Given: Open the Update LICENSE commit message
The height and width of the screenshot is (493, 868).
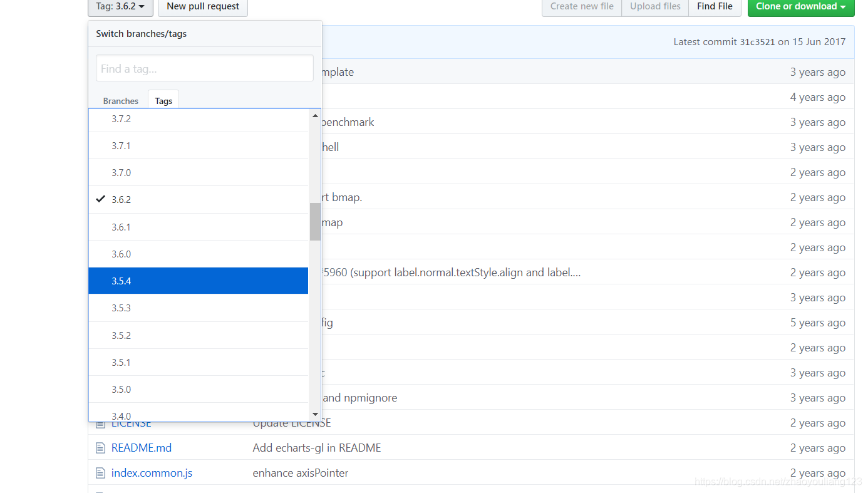Looking at the screenshot, I should point(292,423).
